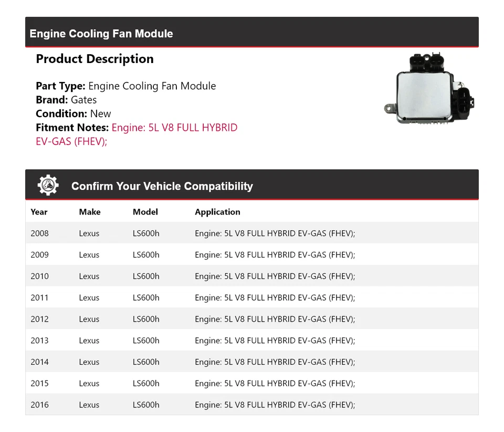
Task: Select the Application text in the 2014 row
Action: (x=275, y=362)
